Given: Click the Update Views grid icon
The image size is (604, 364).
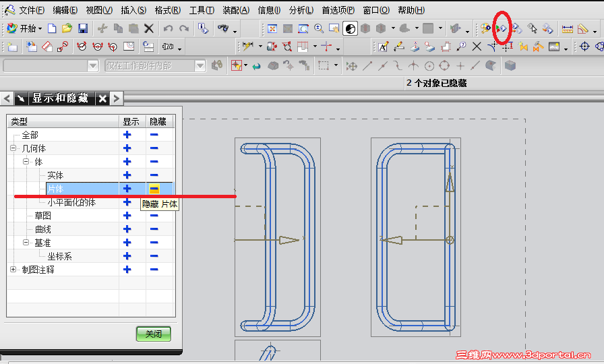Looking at the screenshot, I should coord(148,47).
